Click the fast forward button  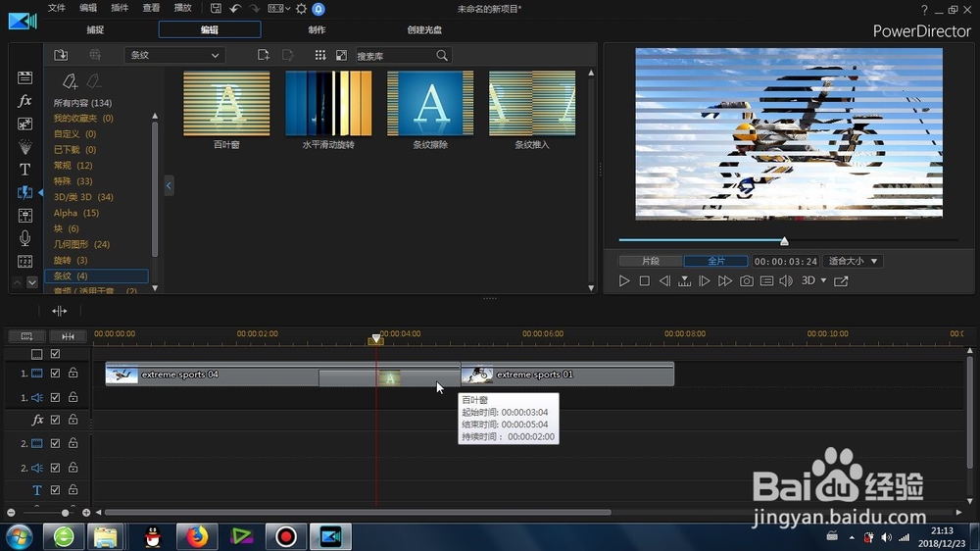click(x=725, y=280)
